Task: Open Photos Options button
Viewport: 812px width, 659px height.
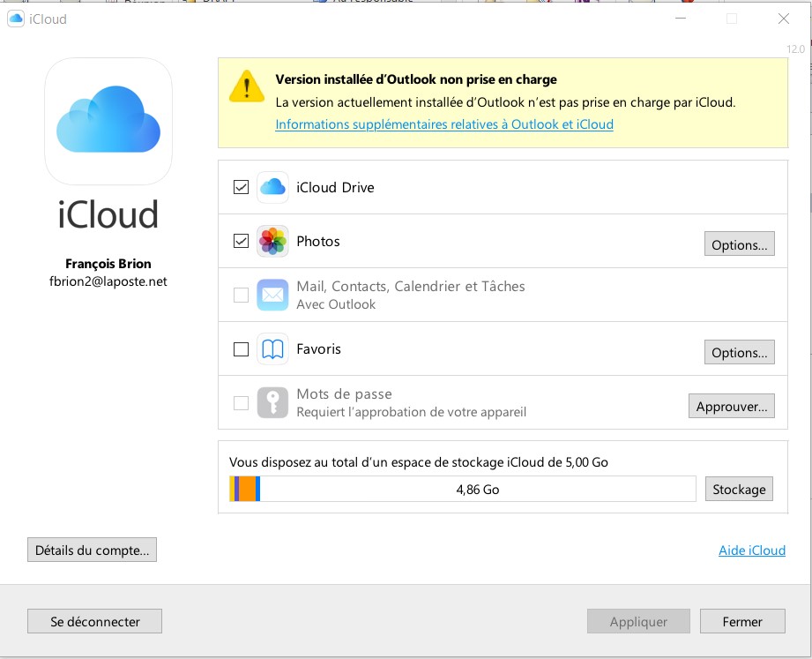Action: 739,244
